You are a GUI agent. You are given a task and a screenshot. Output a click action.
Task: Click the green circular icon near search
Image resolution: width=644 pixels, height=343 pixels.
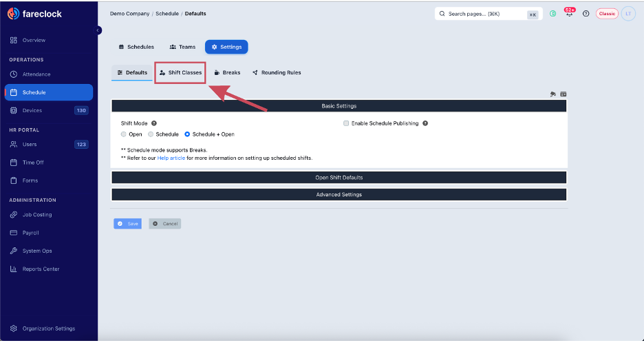click(x=552, y=14)
